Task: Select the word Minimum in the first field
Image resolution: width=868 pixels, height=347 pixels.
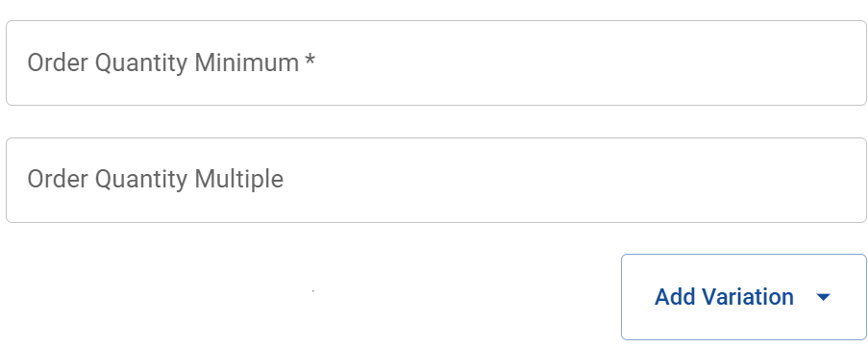Action: 247,62
